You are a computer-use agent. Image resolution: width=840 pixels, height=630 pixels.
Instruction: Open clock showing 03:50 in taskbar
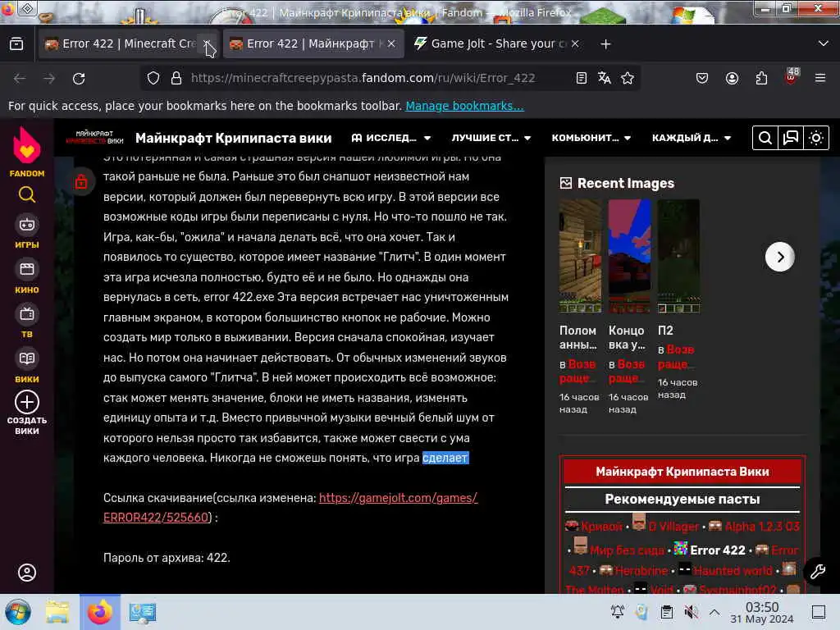[762, 612]
